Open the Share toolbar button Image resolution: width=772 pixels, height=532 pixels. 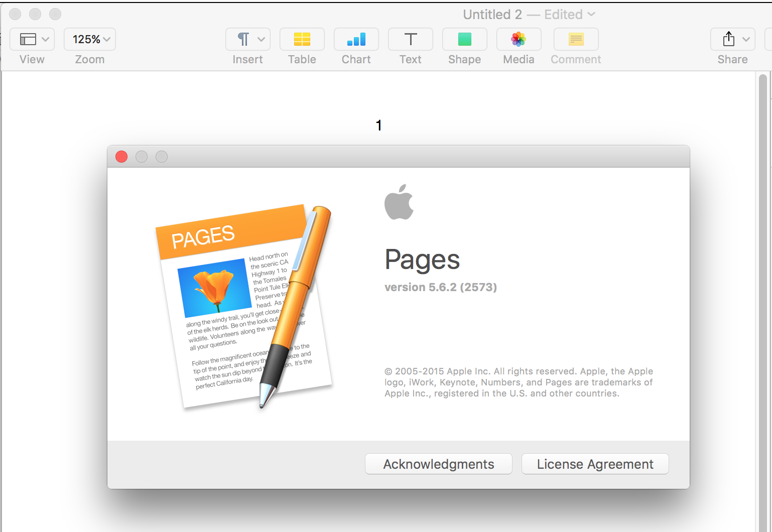(733, 39)
